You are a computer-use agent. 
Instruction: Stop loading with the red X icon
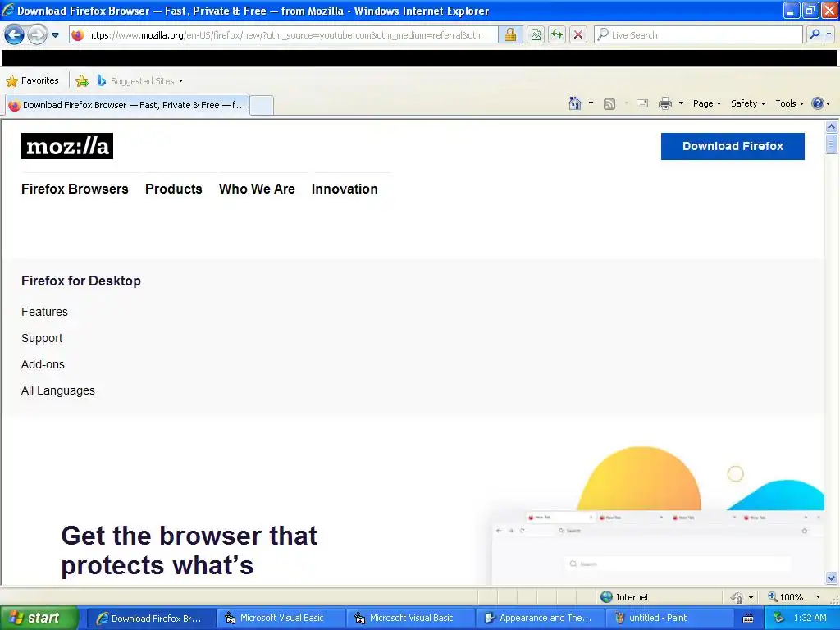[578, 35]
